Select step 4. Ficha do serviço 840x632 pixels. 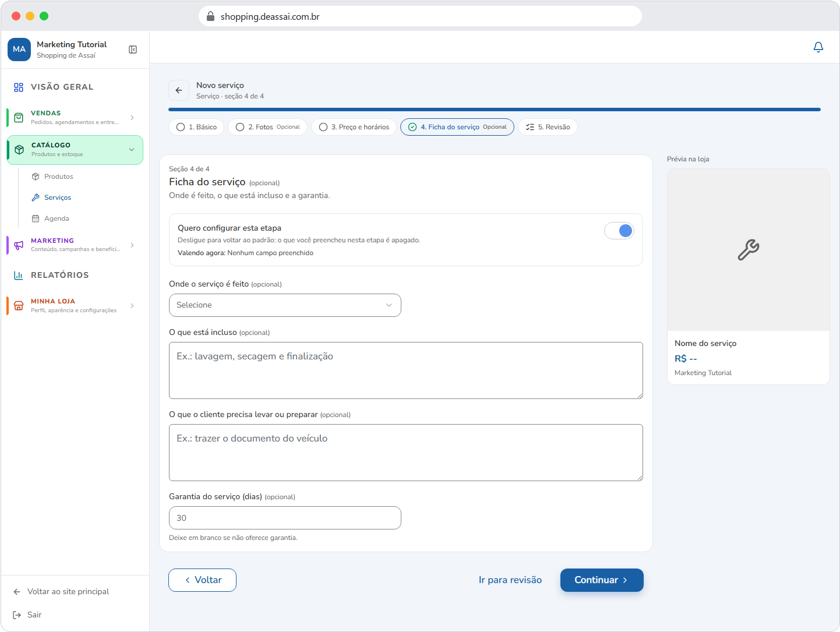[x=457, y=127]
